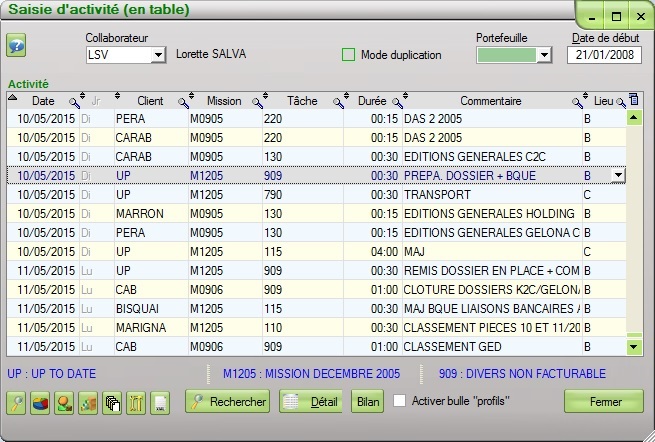Click task 110 cell

303,328
